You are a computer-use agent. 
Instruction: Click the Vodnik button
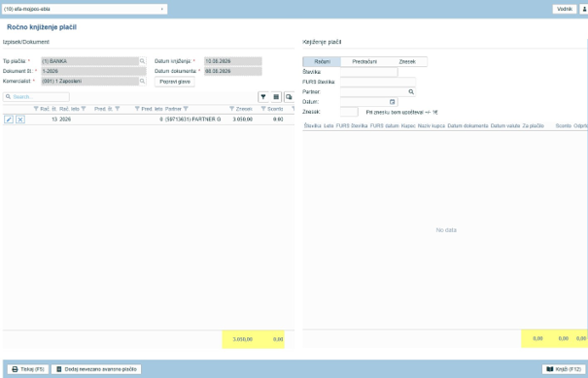[565, 9]
